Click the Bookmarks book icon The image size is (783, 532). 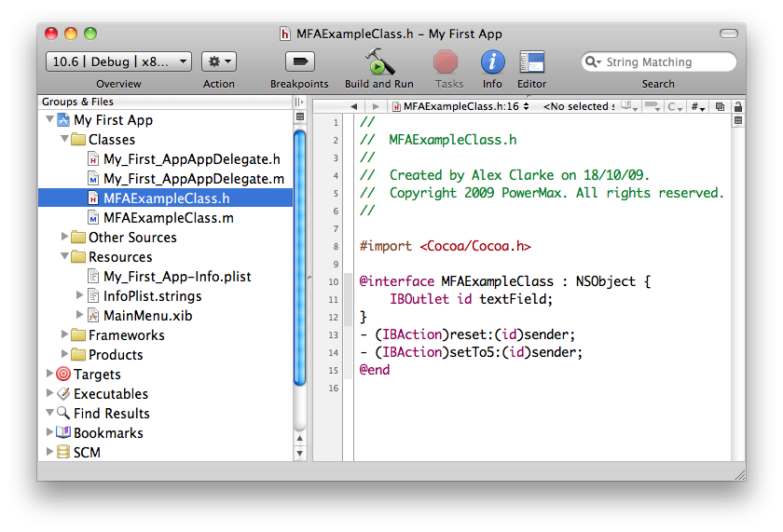point(63,433)
